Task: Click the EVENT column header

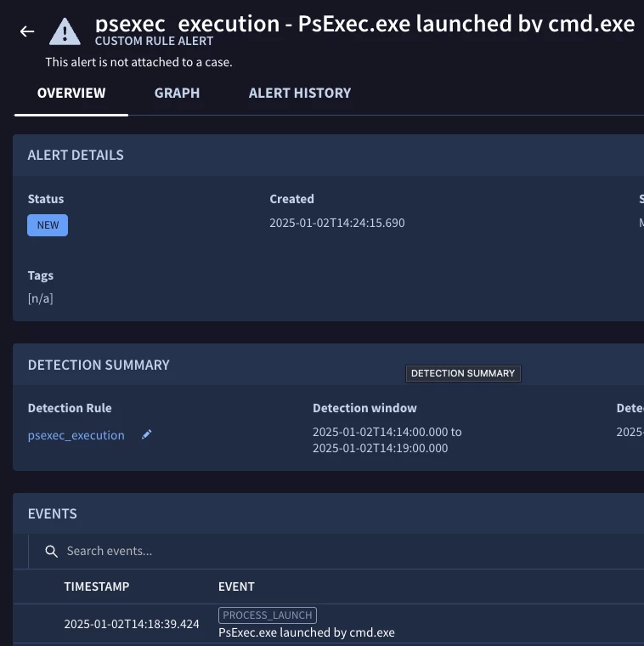Action: click(236, 586)
